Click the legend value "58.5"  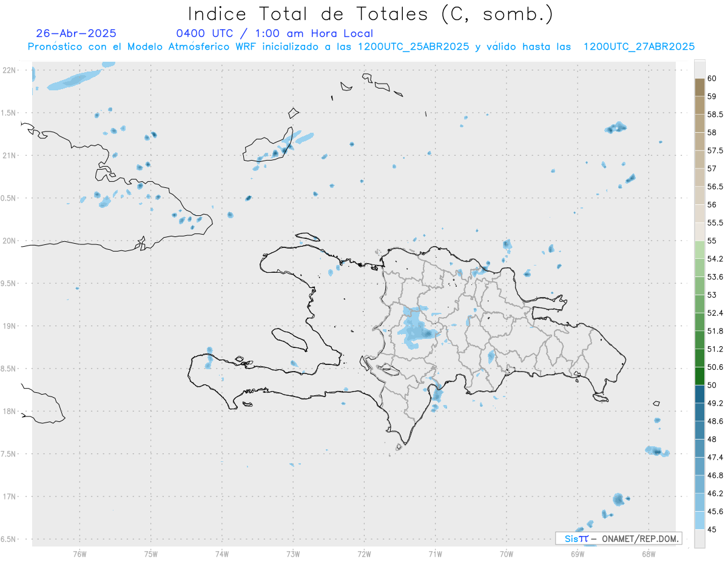(x=715, y=114)
